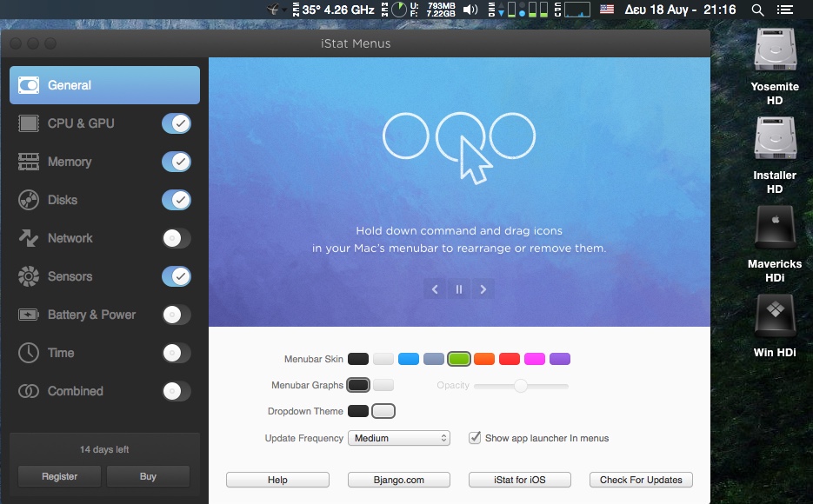Click the iStat for iOS button

coord(519,480)
